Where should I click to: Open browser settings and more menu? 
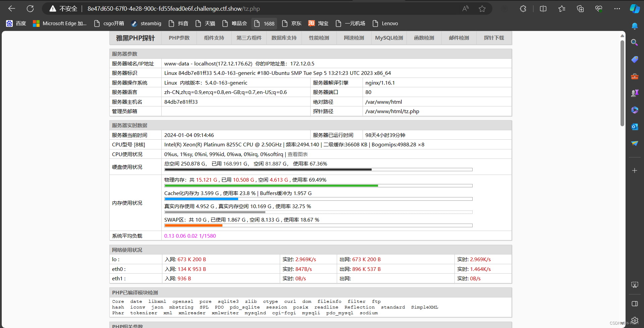[617, 9]
